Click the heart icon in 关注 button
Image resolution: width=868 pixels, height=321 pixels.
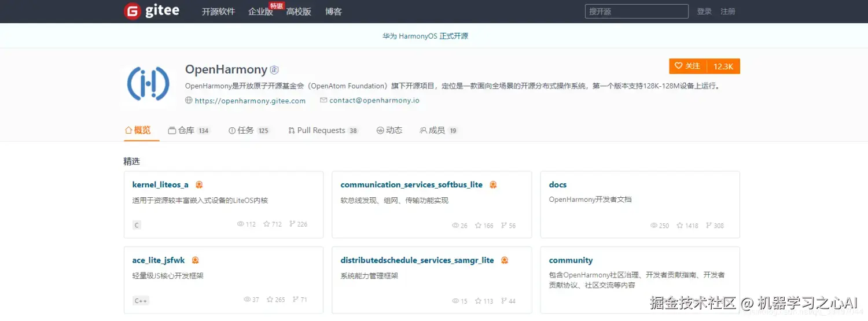(679, 67)
